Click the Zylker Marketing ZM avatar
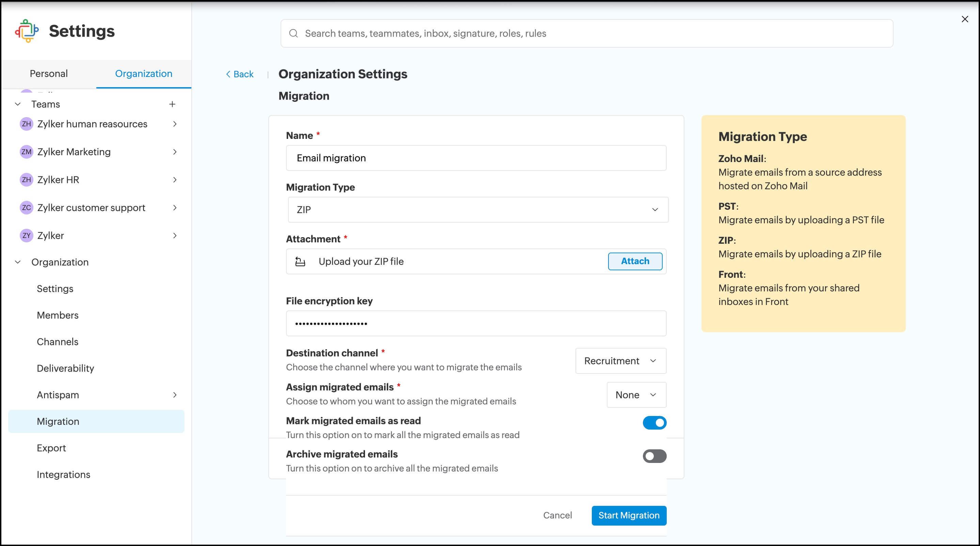This screenshot has height=546, width=980. coord(26,152)
